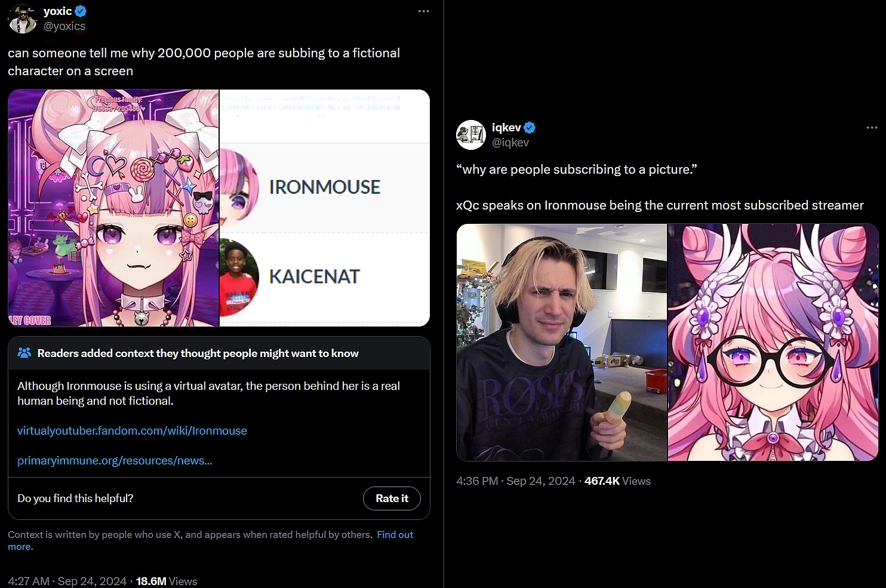886x588 pixels.
Task: Open the IRONMOUSE and KAICENAT ranking image
Action: coord(325,208)
